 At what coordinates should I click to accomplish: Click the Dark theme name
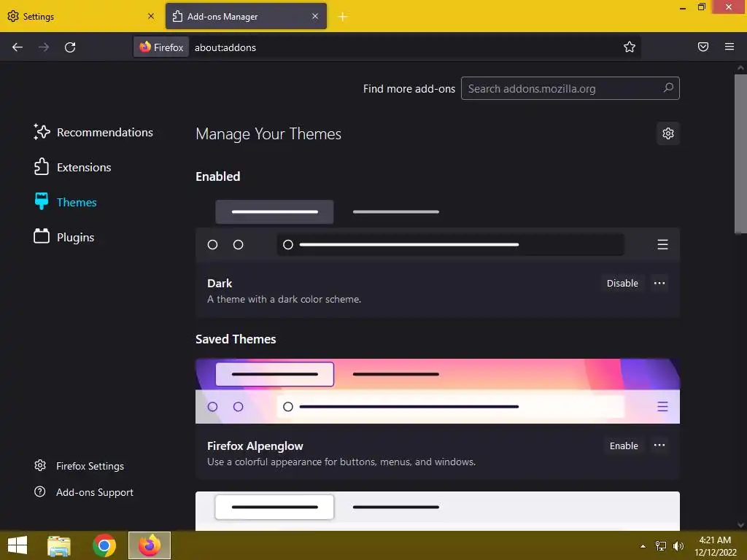pyautogui.click(x=220, y=284)
